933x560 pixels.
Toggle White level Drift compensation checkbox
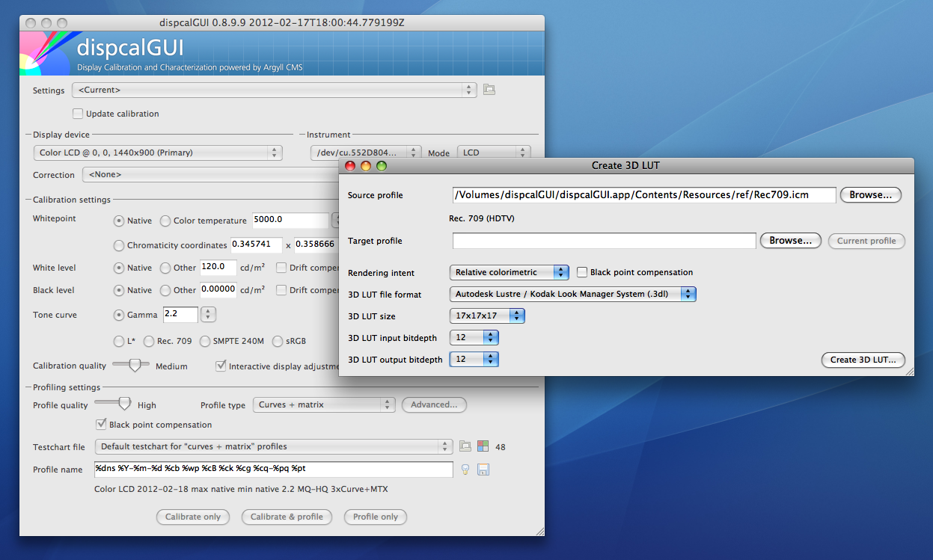click(281, 268)
